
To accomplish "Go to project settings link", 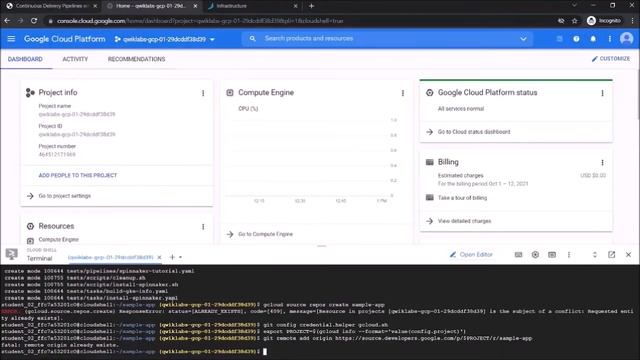I will (x=64, y=196).
